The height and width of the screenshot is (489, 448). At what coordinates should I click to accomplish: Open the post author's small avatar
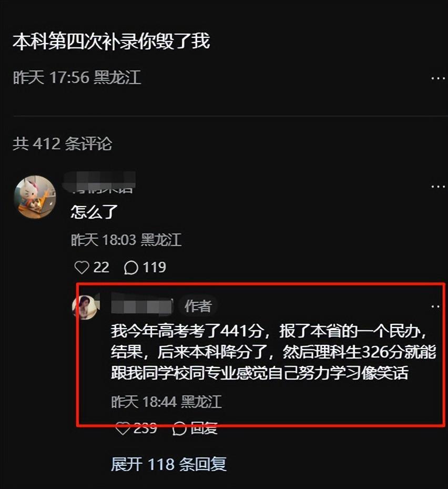pyautogui.click(x=85, y=307)
